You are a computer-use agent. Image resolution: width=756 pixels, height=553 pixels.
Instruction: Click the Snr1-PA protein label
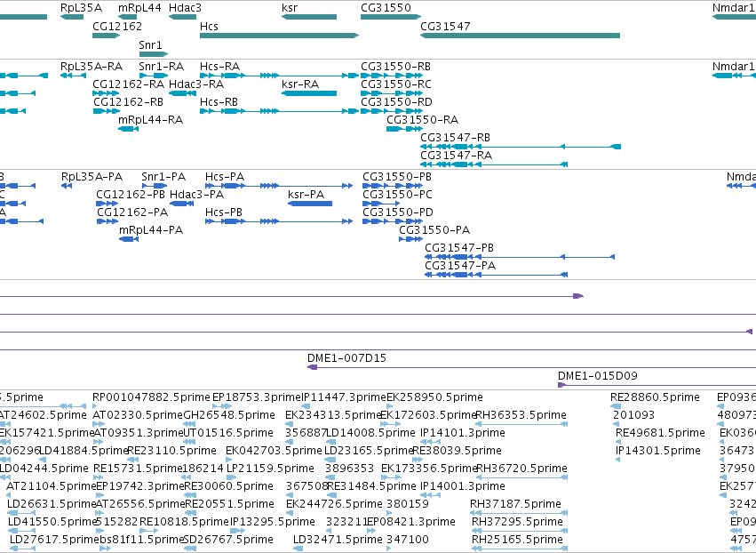pyautogui.click(x=163, y=177)
